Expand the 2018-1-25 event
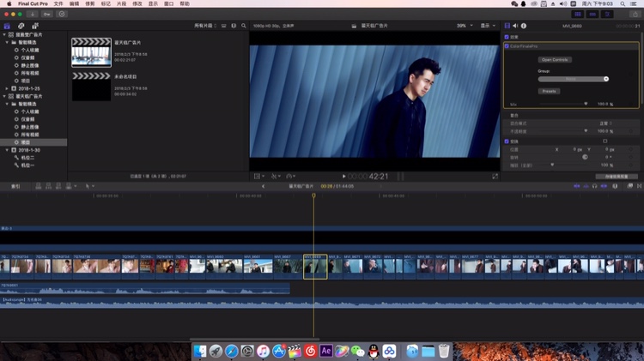 click(7, 88)
